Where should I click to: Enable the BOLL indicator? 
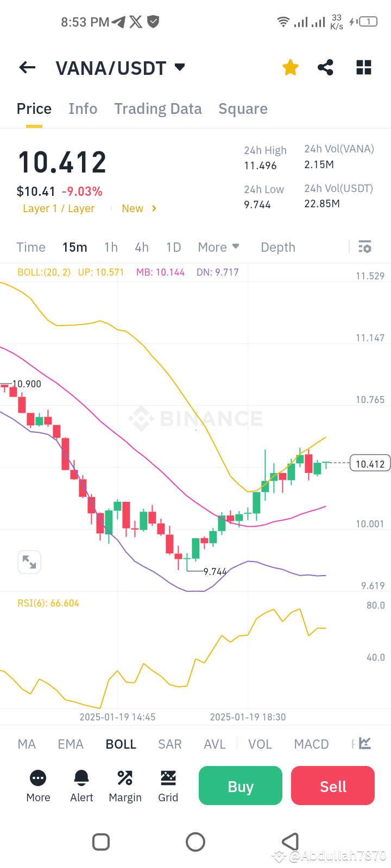pos(121,744)
